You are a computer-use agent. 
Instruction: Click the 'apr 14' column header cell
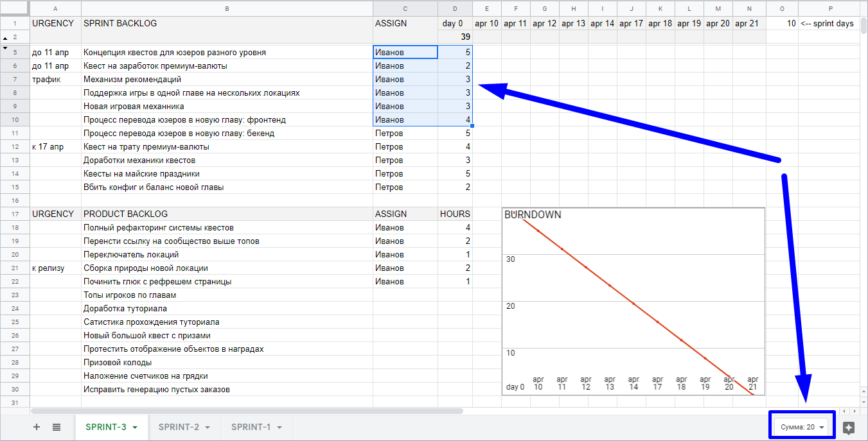(x=602, y=24)
